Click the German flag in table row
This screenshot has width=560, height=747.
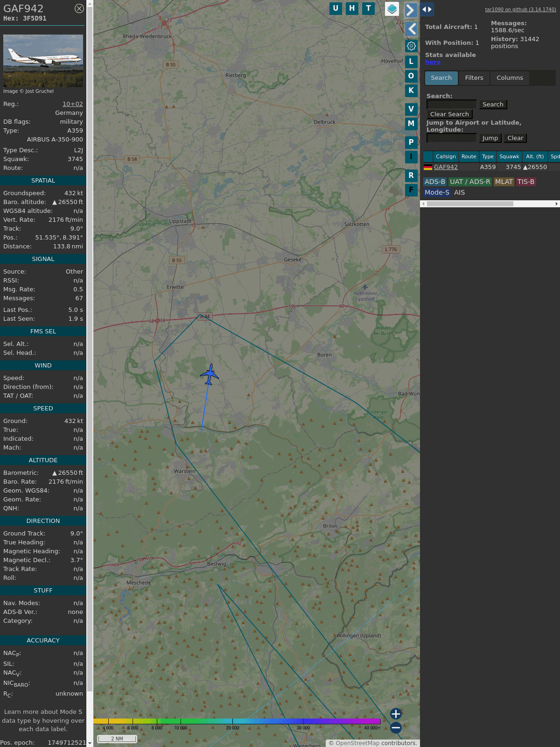[428, 167]
